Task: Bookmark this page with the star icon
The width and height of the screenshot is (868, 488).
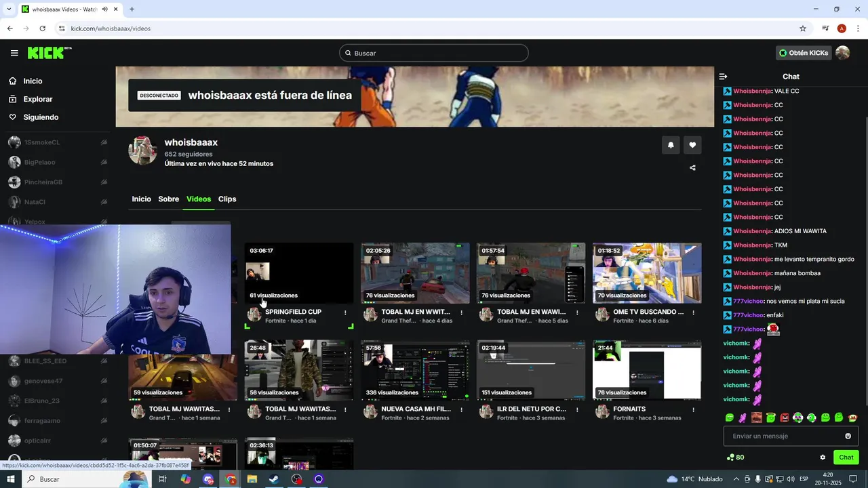Action: coord(803,28)
